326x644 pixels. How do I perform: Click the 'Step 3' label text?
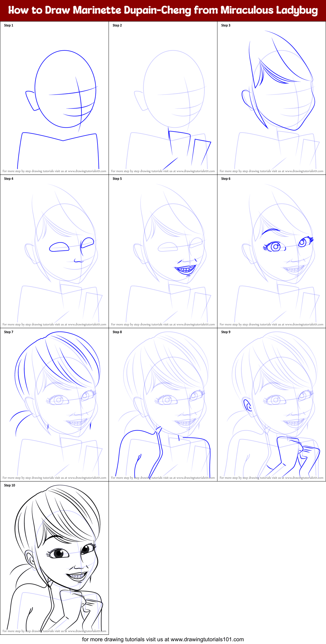226,26
